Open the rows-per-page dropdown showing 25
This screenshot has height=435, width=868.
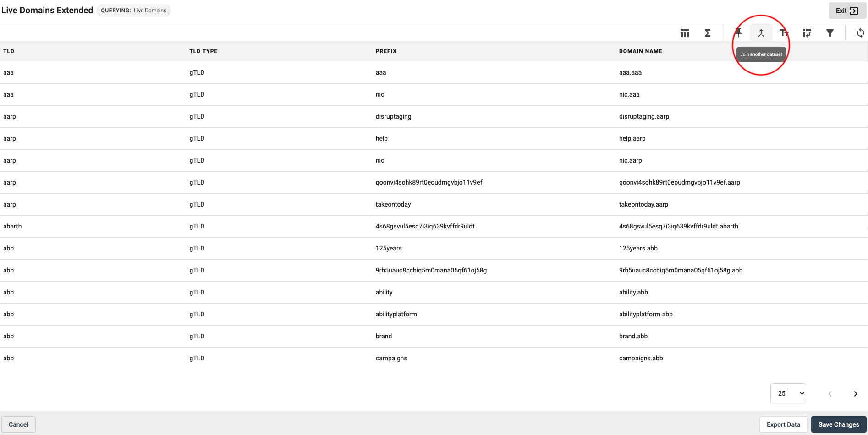click(788, 393)
